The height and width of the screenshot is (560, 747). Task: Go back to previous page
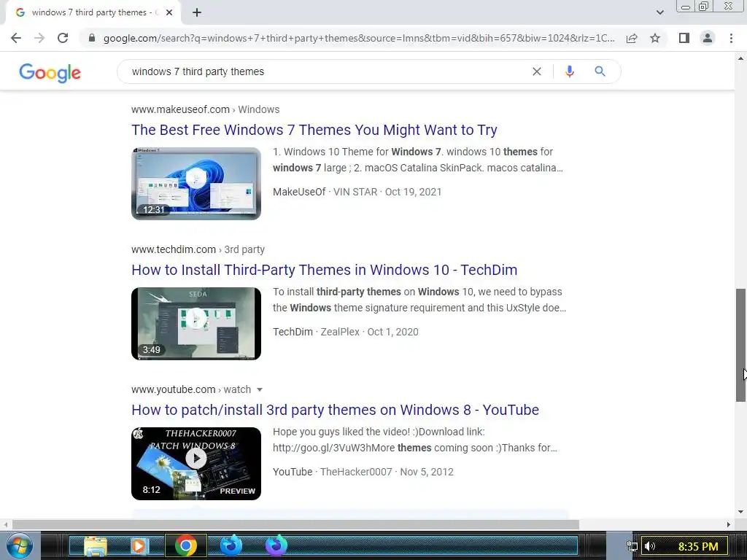click(x=16, y=38)
